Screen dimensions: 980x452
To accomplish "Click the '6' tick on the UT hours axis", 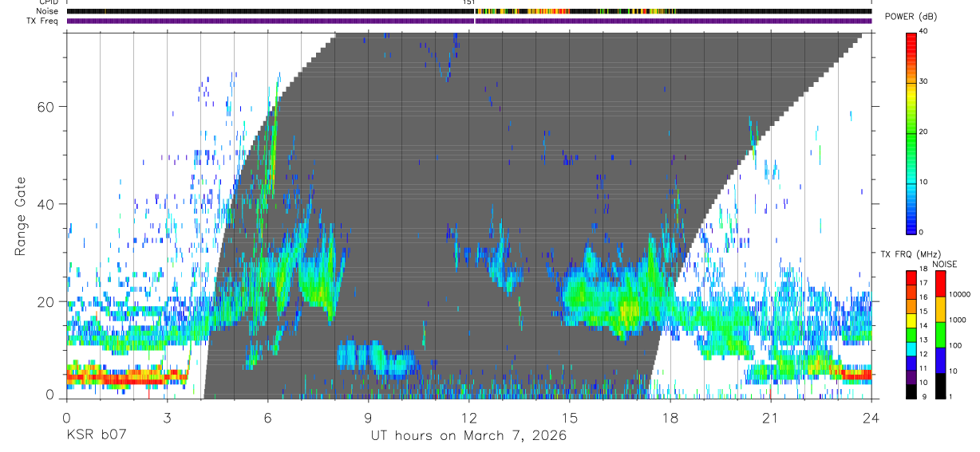I will tap(267, 417).
